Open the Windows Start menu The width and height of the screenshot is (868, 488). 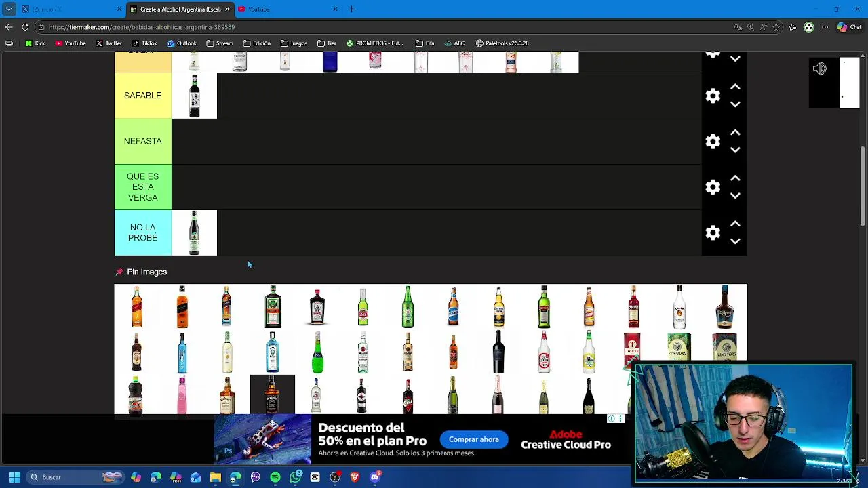(14, 477)
